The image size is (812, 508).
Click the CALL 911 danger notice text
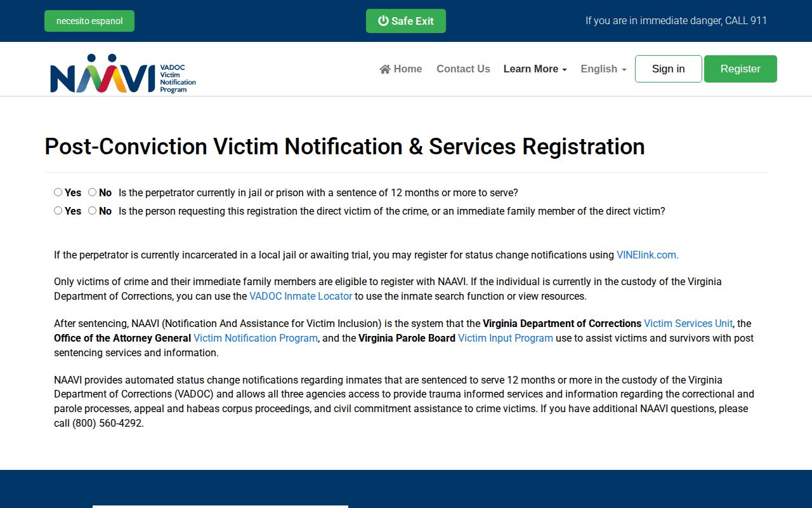[676, 20]
